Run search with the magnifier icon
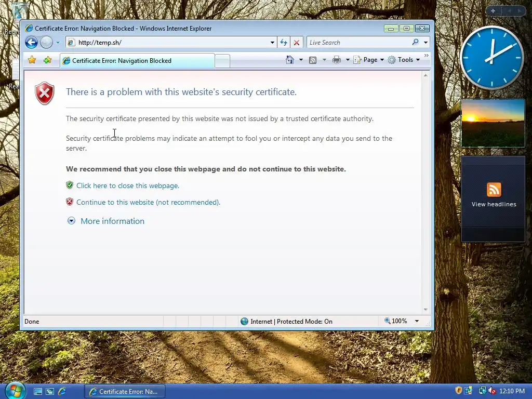The image size is (532, 399). pos(415,42)
